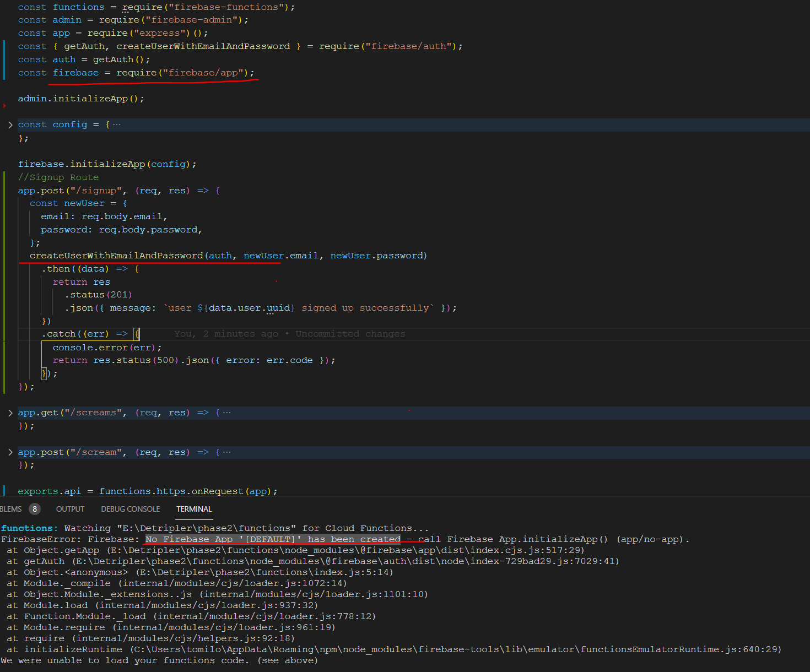This screenshot has width=810, height=672.
Task: Click the folded ellipsis in app.get screams line
Action: coord(226,413)
